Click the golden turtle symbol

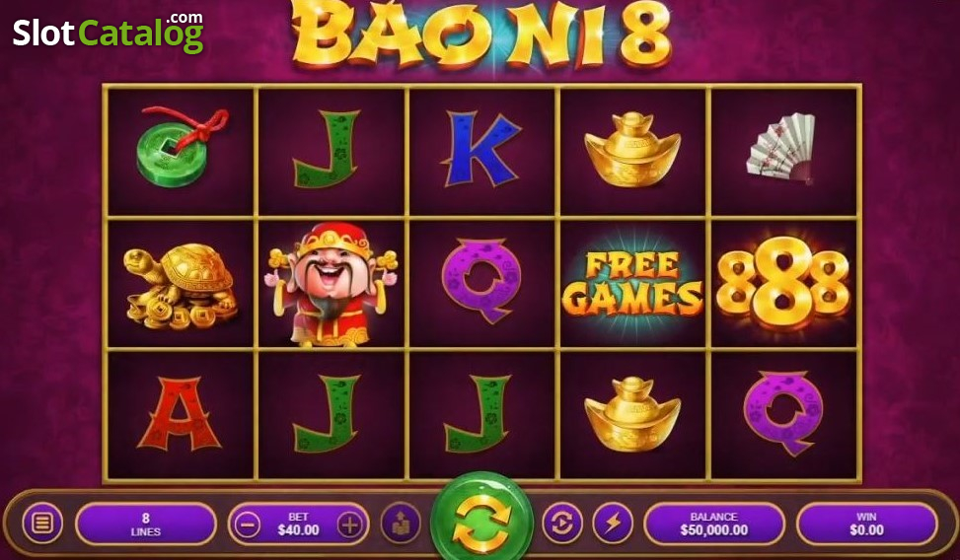[181, 285]
